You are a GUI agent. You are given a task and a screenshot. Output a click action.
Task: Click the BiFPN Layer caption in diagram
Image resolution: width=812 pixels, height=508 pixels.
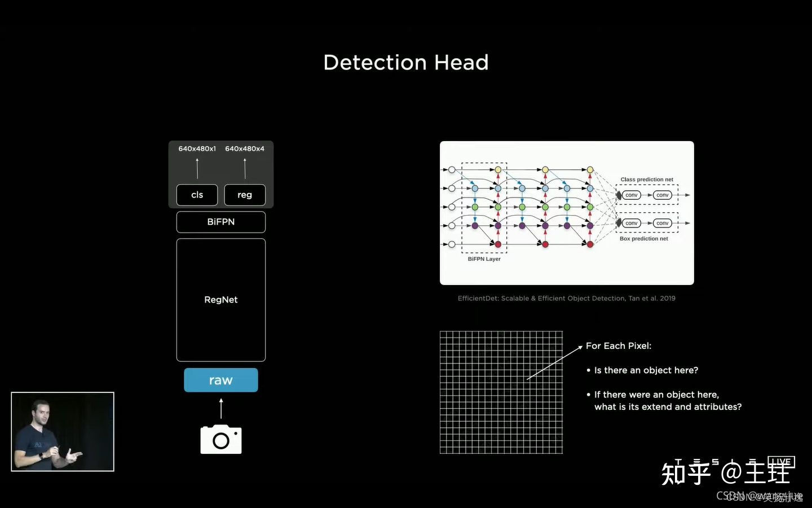click(484, 259)
